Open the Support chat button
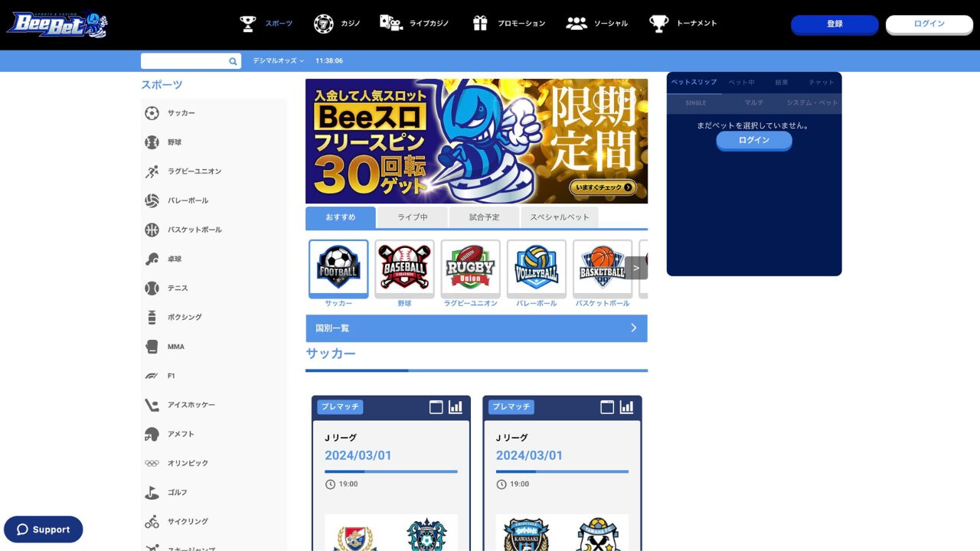Viewport: 980px width, 551px height. coord(44,530)
